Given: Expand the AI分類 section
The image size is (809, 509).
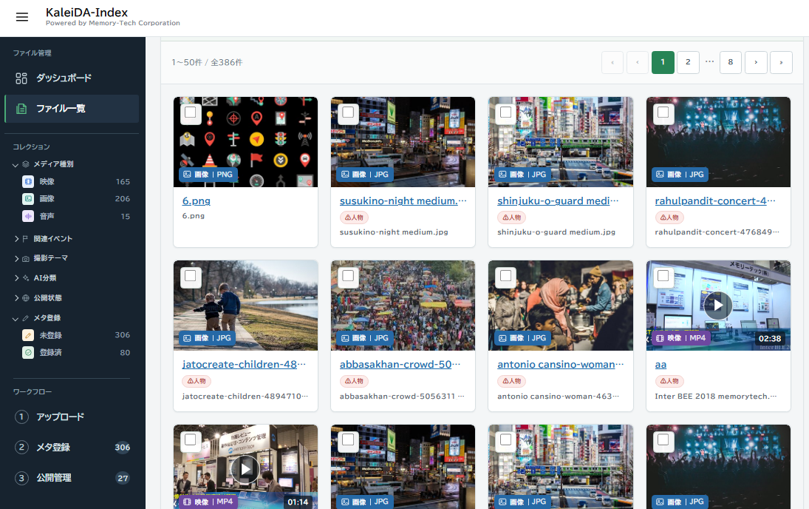Looking at the screenshot, I should coord(17,278).
